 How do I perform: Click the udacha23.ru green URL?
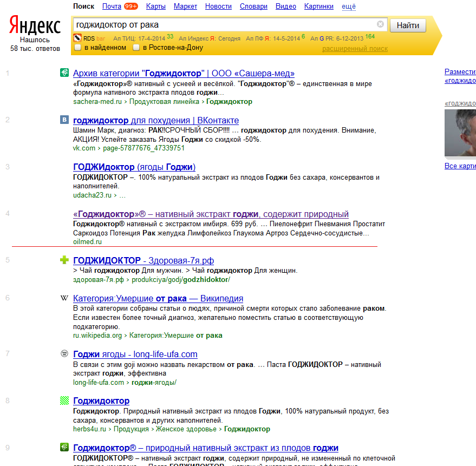click(x=92, y=195)
